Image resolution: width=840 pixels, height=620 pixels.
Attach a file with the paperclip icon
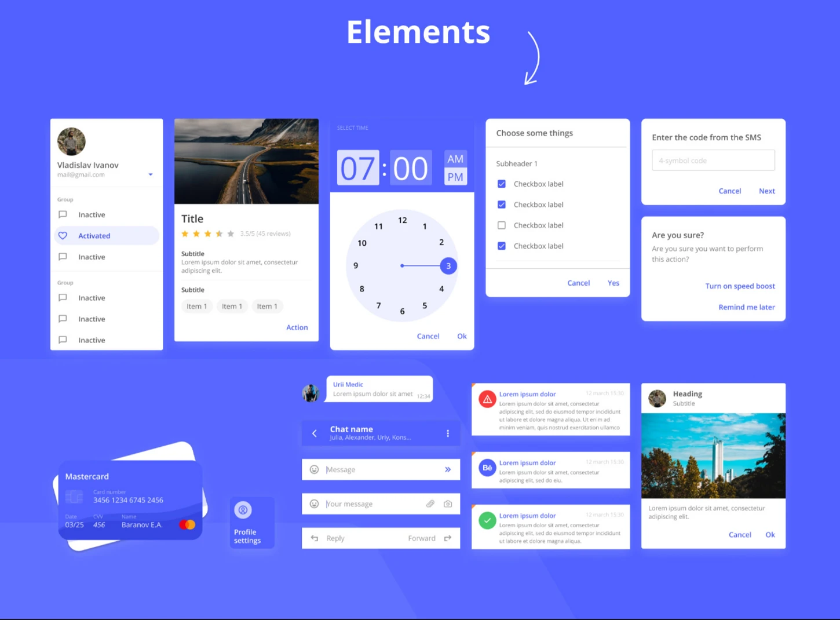(x=430, y=504)
